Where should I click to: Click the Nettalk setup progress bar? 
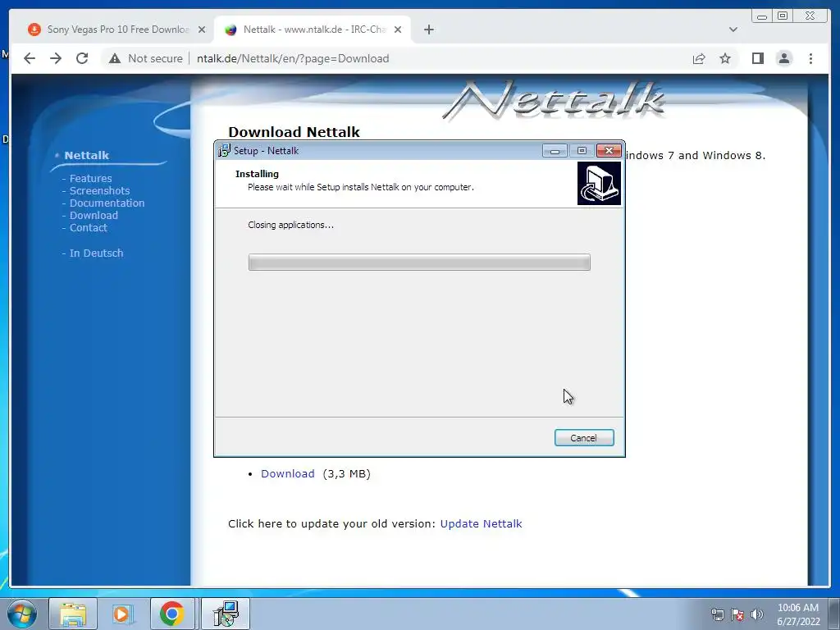click(x=419, y=262)
